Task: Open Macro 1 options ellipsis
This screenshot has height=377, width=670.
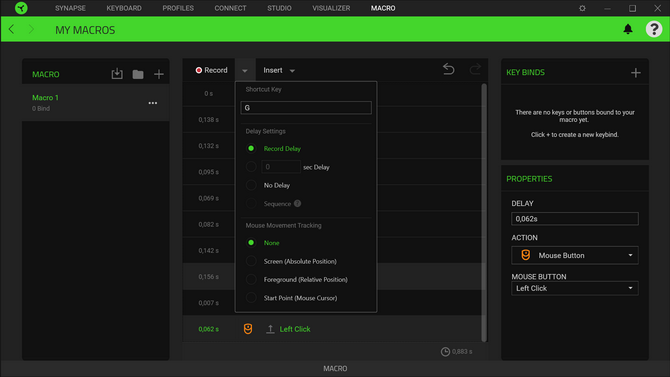Action: tap(153, 103)
